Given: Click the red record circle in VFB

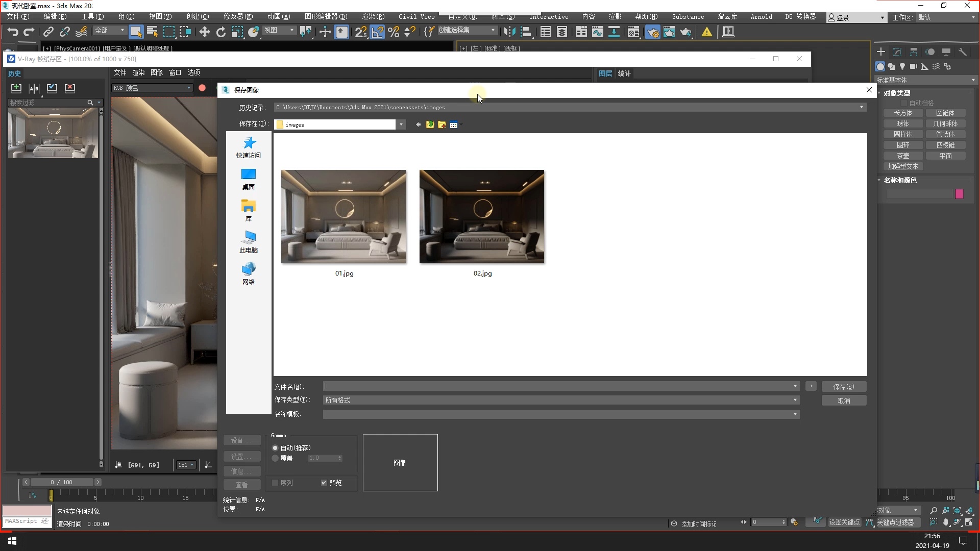Looking at the screenshot, I should coord(202,88).
